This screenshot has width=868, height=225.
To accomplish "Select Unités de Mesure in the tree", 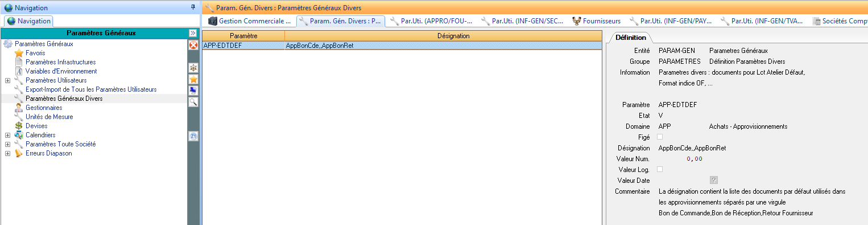I will coord(49,117).
